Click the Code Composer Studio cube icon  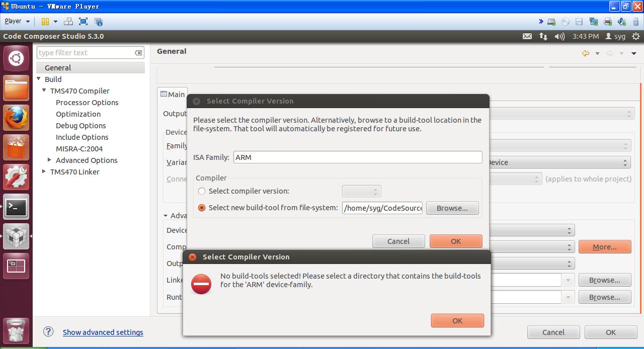tap(16, 236)
